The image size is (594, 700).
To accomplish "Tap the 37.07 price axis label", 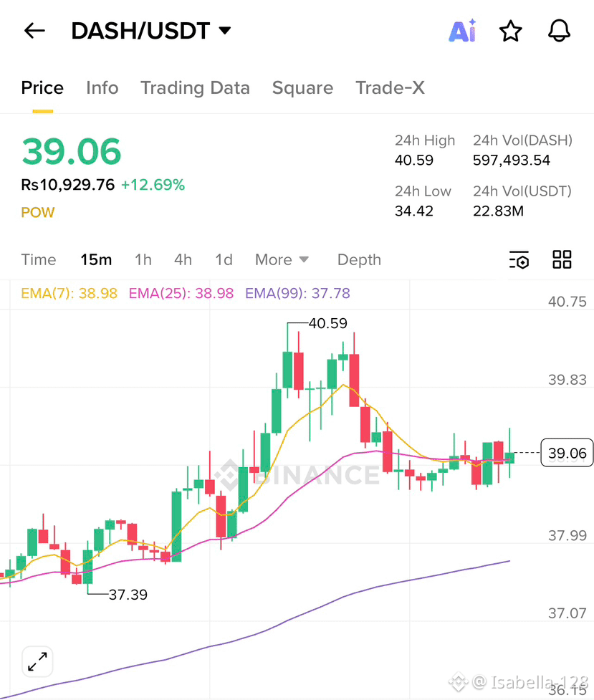I will point(567,613).
